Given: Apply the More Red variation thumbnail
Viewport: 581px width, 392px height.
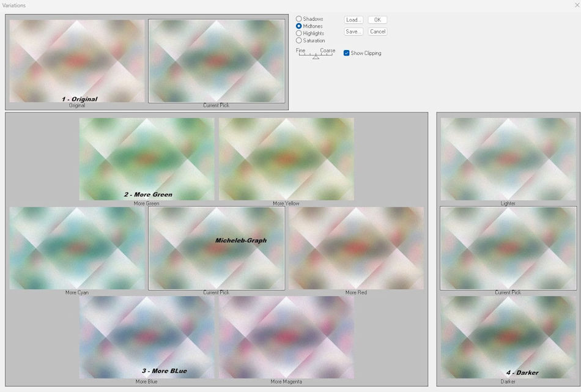Looking at the screenshot, I should coord(356,248).
